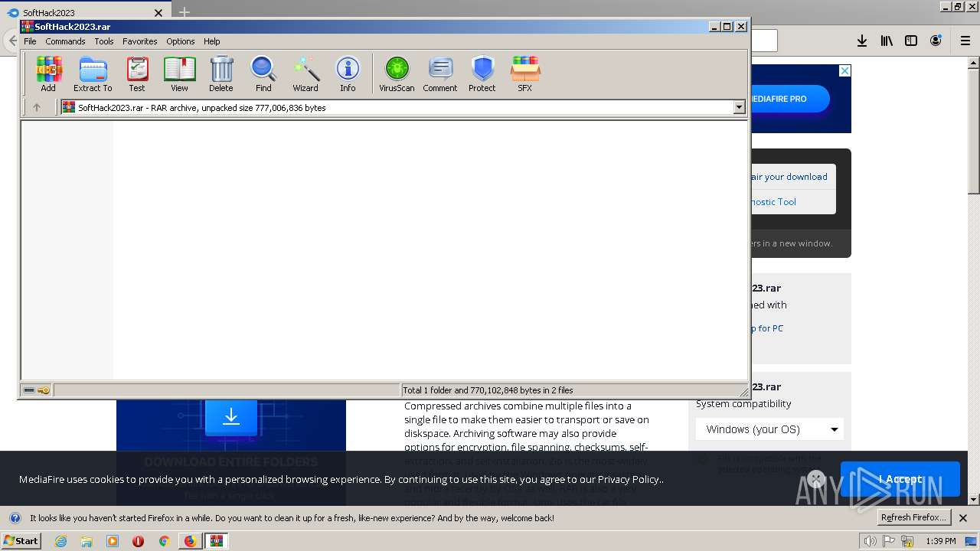The height and width of the screenshot is (551, 980).
Task: Click the Firefox back arrow button
Action: click(x=11, y=41)
